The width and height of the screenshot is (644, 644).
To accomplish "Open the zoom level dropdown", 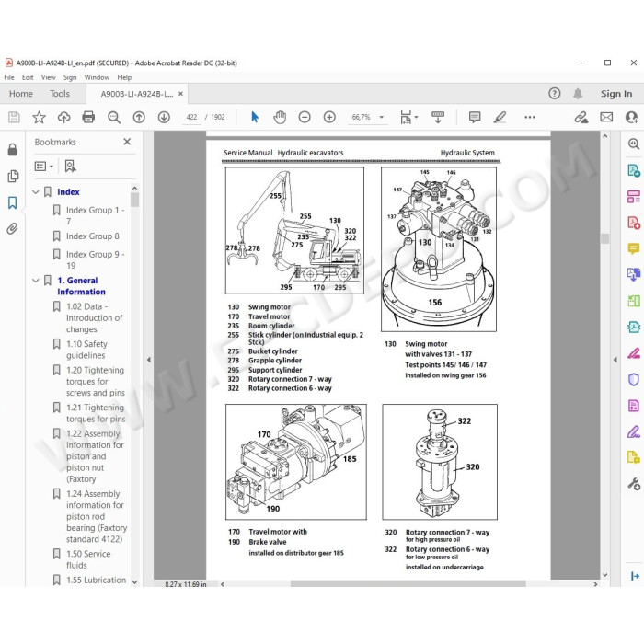I will point(382,118).
